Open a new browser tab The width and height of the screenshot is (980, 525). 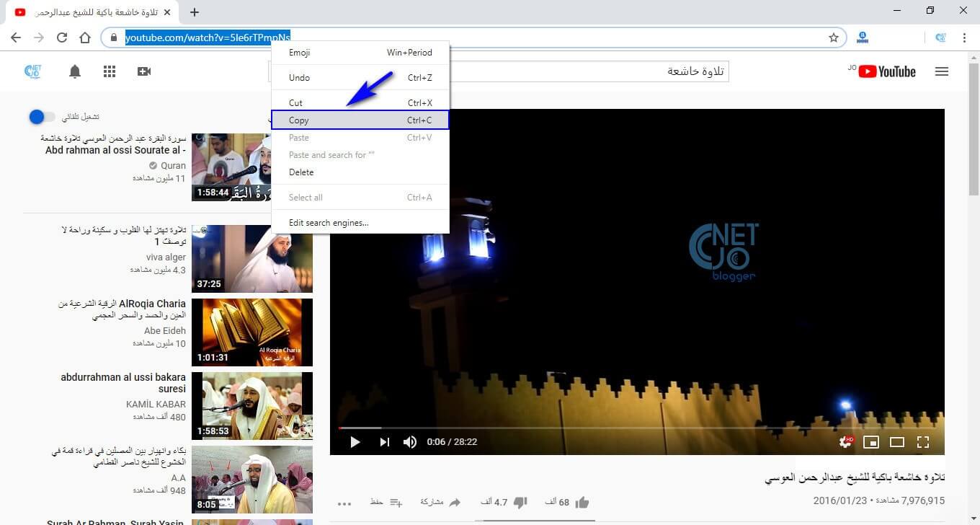[195, 12]
